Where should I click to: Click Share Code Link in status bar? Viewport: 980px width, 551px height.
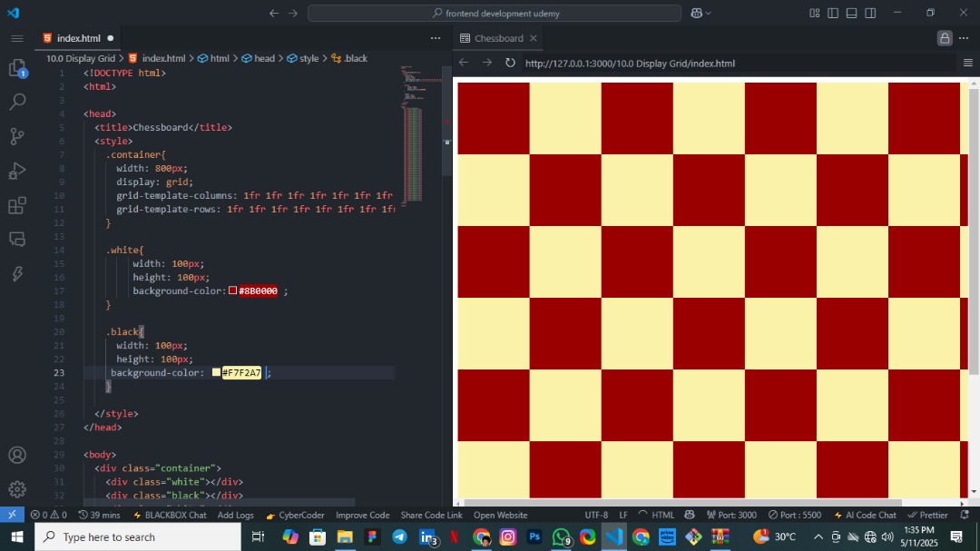[x=431, y=515]
